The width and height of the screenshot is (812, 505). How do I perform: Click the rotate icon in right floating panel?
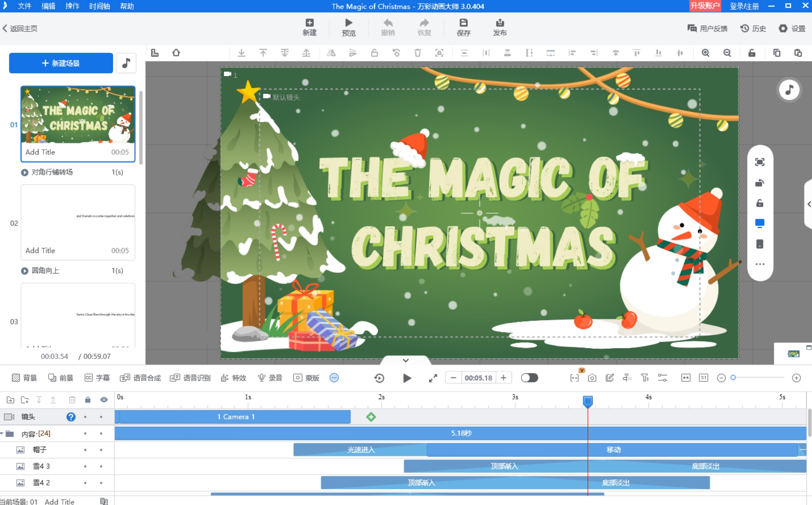coord(760,183)
